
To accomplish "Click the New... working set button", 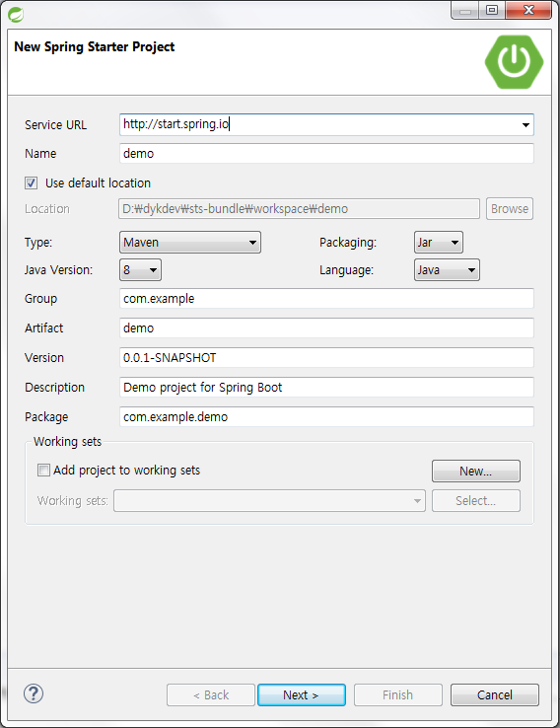I will (476, 472).
